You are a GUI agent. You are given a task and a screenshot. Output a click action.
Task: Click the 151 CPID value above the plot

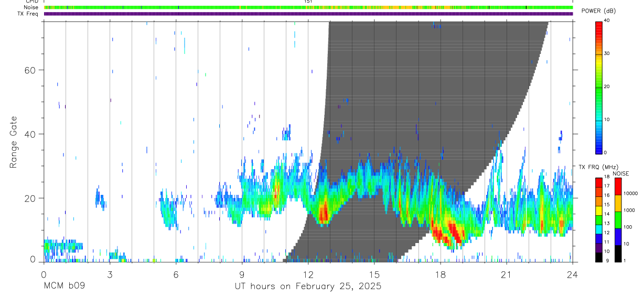tap(308, 2)
